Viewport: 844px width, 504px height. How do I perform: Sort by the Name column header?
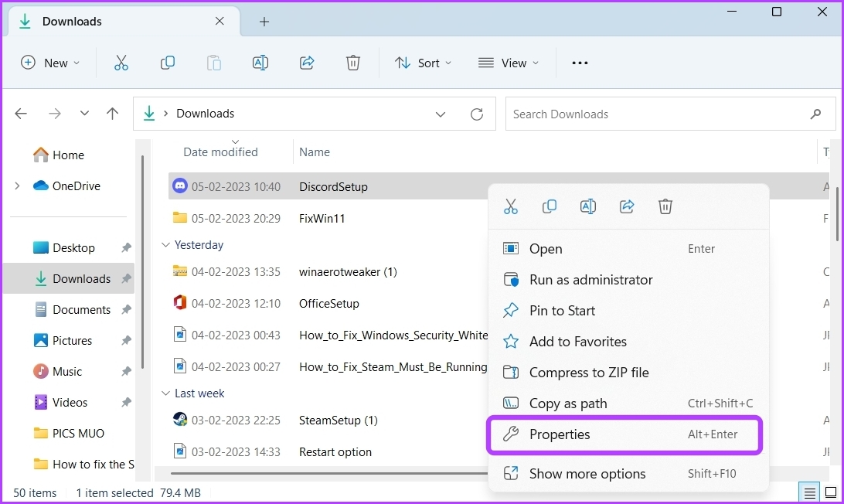(315, 152)
